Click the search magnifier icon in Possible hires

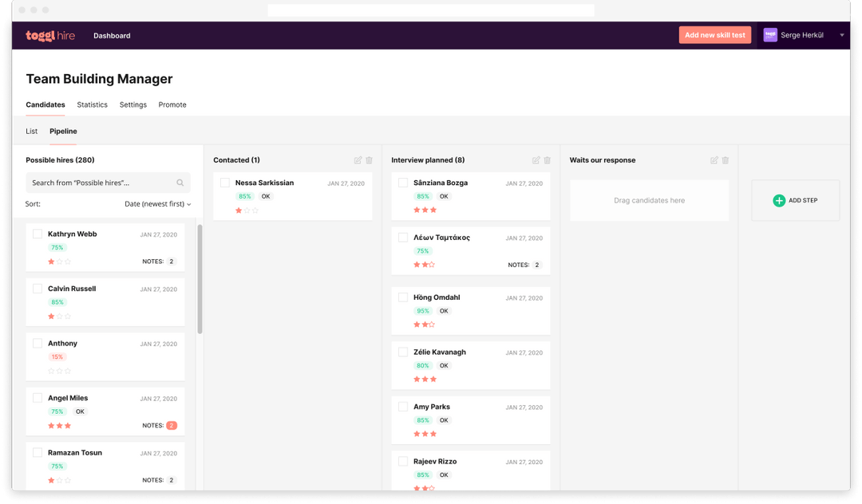click(x=180, y=182)
